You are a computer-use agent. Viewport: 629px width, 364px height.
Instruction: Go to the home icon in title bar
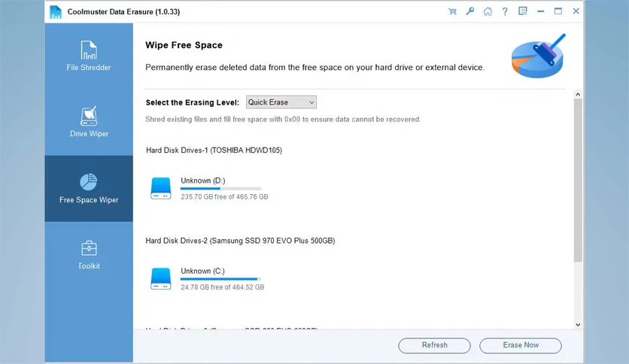[488, 11]
